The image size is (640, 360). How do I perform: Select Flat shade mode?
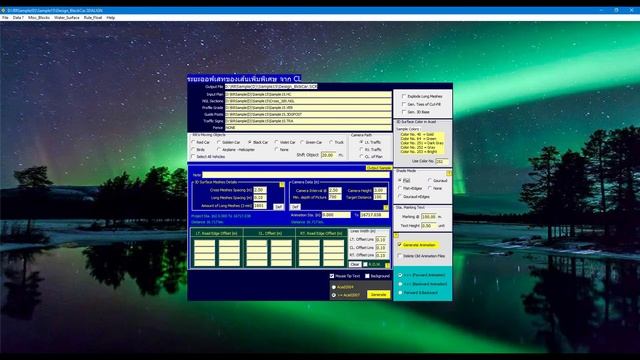pos(400,180)
